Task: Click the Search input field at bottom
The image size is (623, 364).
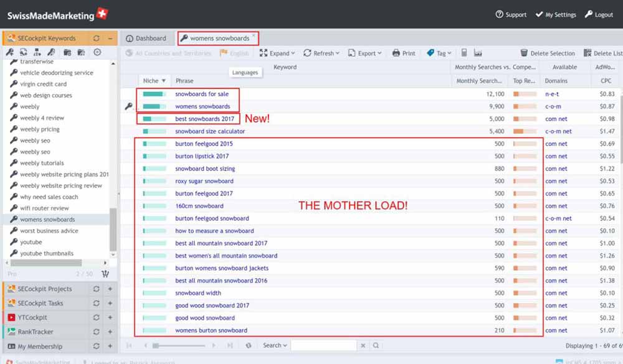Action: pos(323,345)
